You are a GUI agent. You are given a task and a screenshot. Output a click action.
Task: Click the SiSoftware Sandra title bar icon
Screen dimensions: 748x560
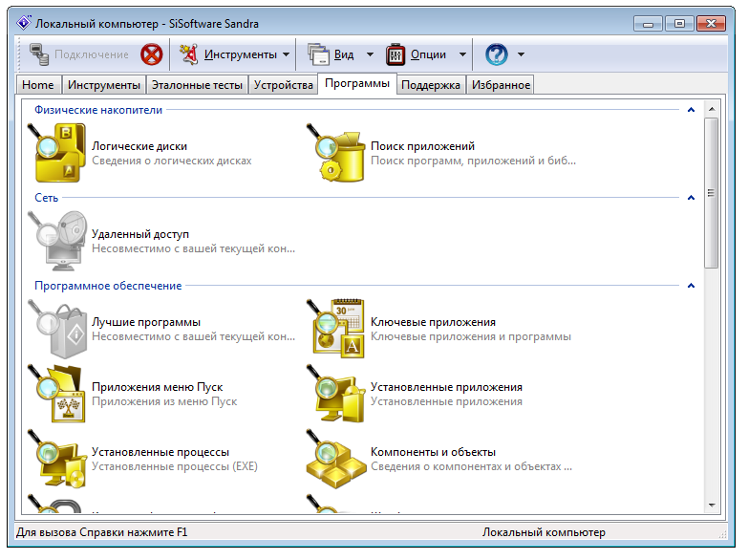pyautogui.click(x=24, y=22)
